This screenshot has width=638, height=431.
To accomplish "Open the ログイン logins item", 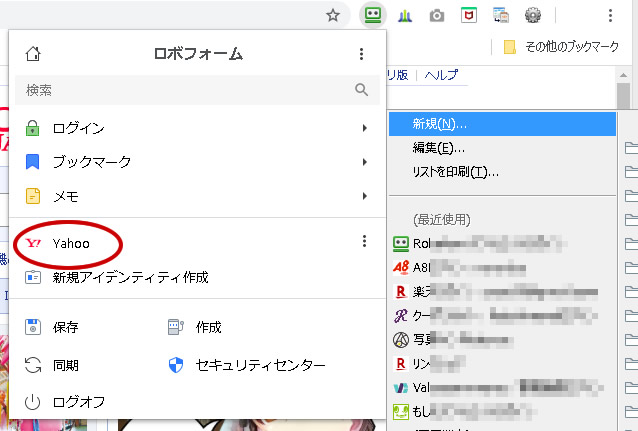I will tap(197, 128).
